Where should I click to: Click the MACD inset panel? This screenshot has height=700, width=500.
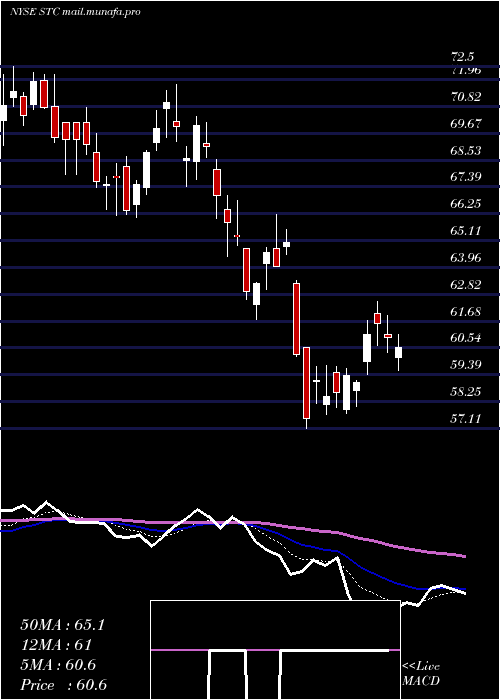[x=275, y=650]
